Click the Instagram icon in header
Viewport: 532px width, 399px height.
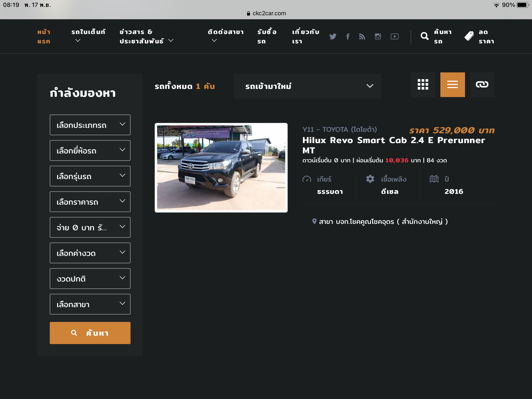pos(378,36)
